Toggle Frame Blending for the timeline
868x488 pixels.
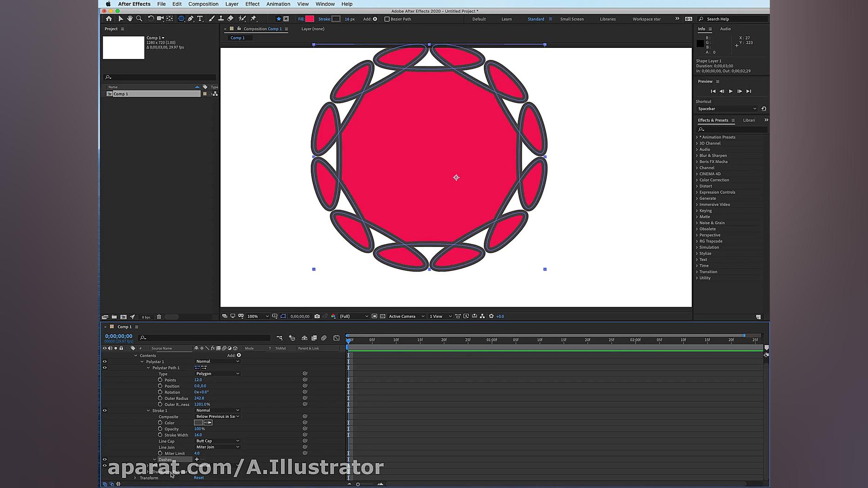[314, 338]
